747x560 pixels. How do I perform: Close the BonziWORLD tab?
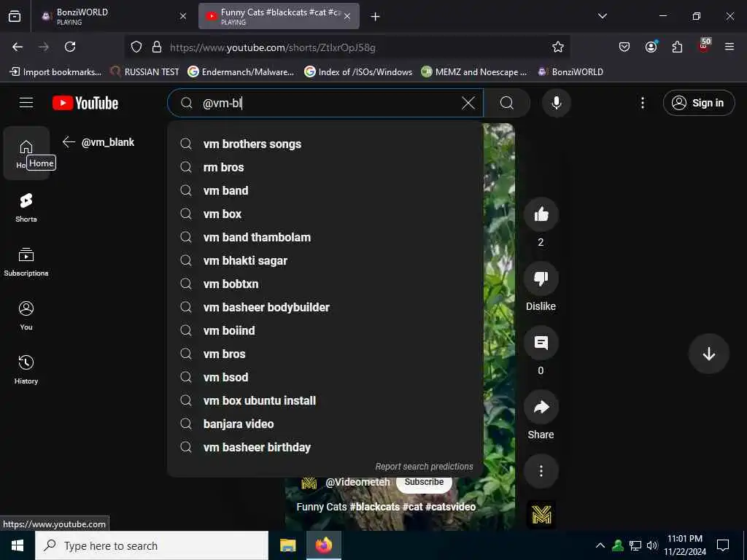183,16
